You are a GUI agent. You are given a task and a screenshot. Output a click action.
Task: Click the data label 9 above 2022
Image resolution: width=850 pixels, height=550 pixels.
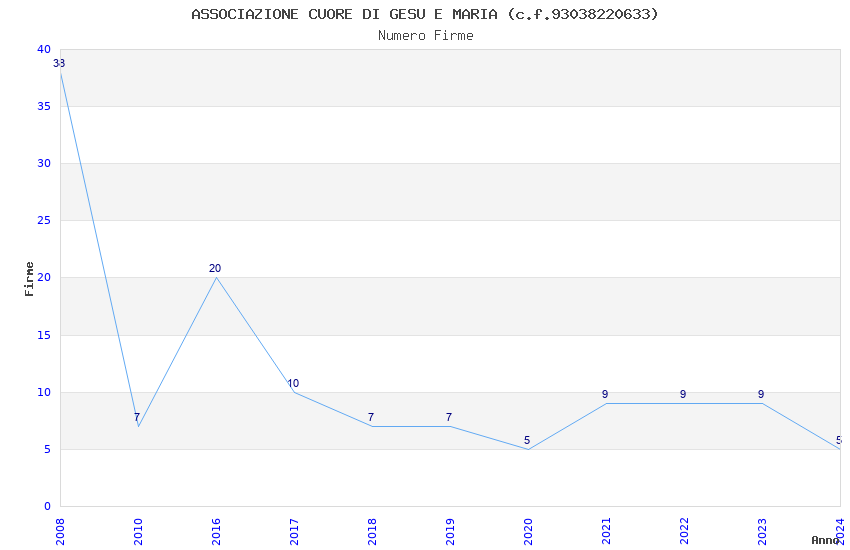tap(683, 394)
